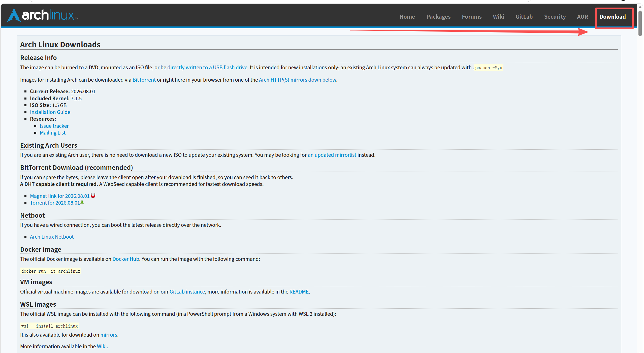
Task: Follow the 'mirrors' link under WSL images
Action: (109, 335)
